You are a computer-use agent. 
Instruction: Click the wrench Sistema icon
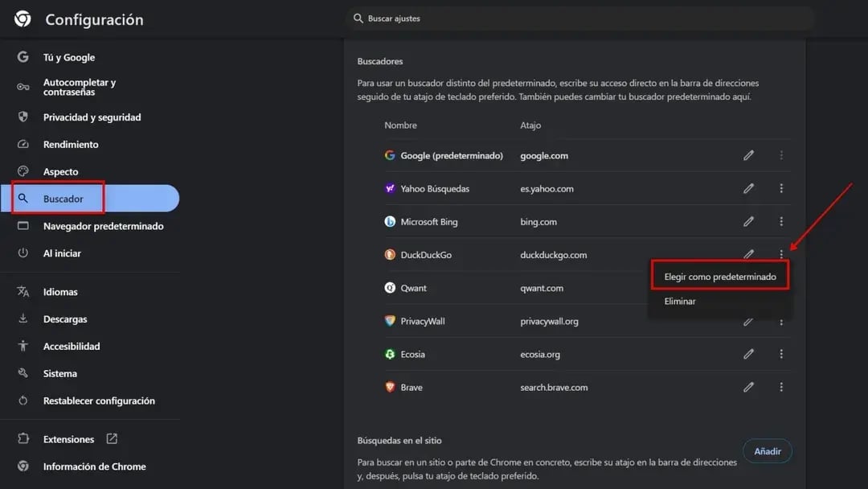point(23,372)
